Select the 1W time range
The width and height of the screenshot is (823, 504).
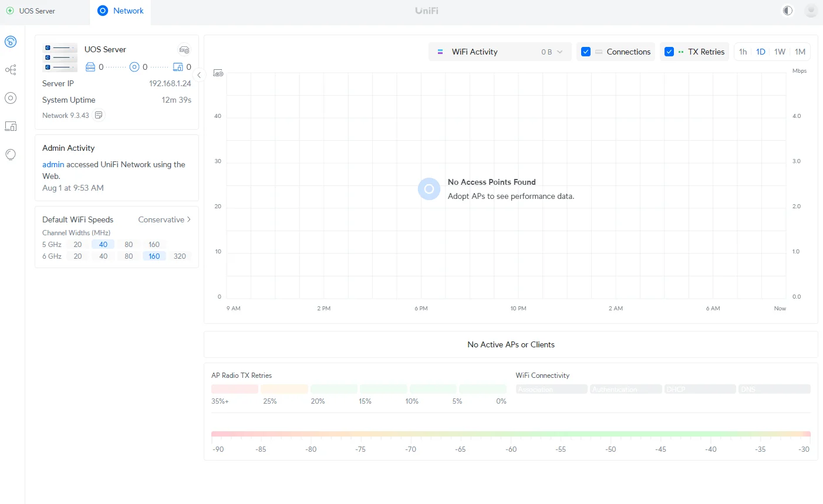pos(780,52)
